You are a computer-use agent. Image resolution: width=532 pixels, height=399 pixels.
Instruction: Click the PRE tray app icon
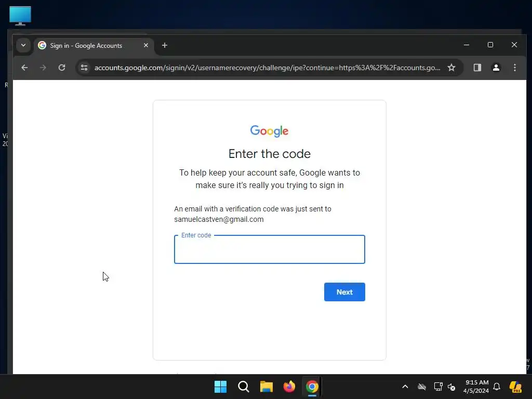tap(515, 387)
